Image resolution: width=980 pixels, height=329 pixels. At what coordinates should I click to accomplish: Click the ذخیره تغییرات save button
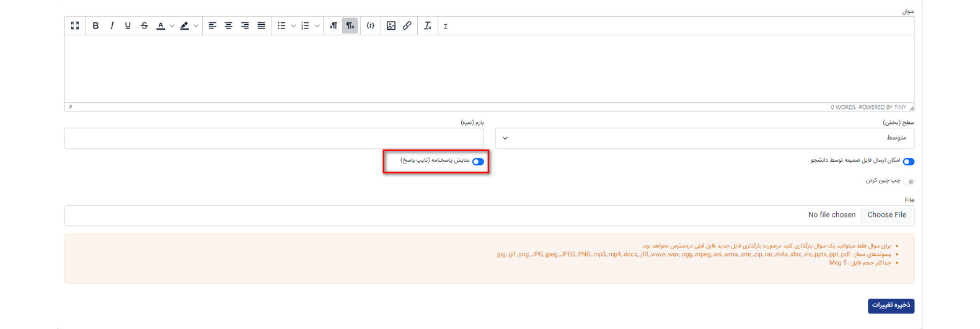pyautogui.click(x=891, y=305)
